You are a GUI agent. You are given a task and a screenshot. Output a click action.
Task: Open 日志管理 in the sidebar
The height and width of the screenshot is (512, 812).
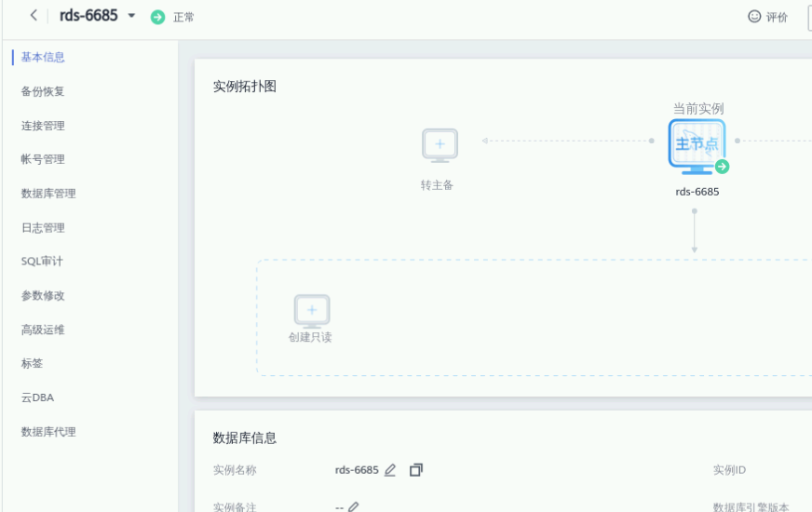click(x=43, y=228)
